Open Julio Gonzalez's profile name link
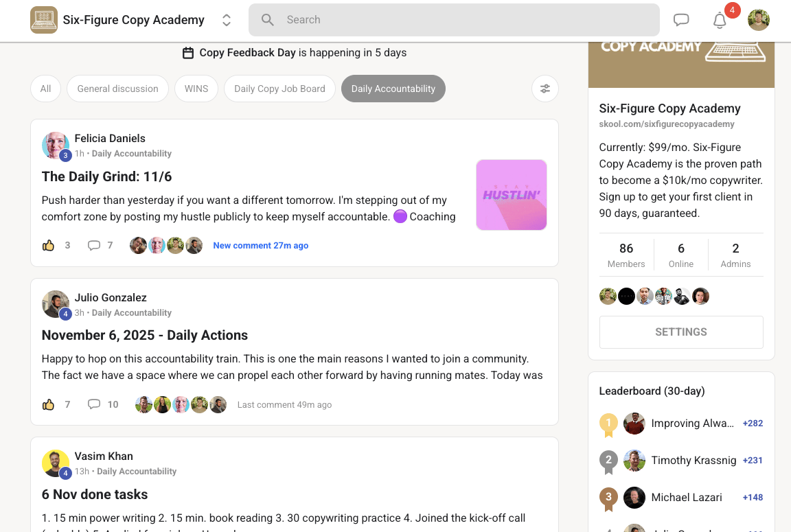Viewport: 791px width, 532px height. (111, 297)
